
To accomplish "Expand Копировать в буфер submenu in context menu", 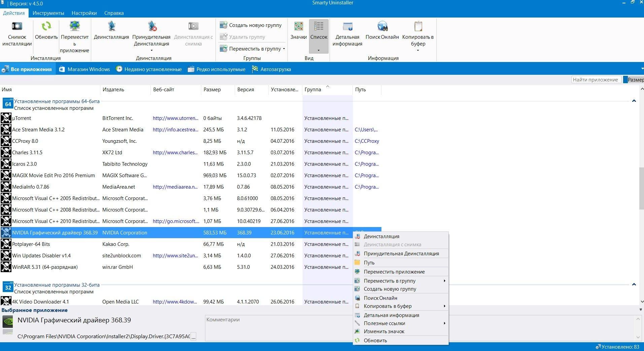I will [401, 306].
